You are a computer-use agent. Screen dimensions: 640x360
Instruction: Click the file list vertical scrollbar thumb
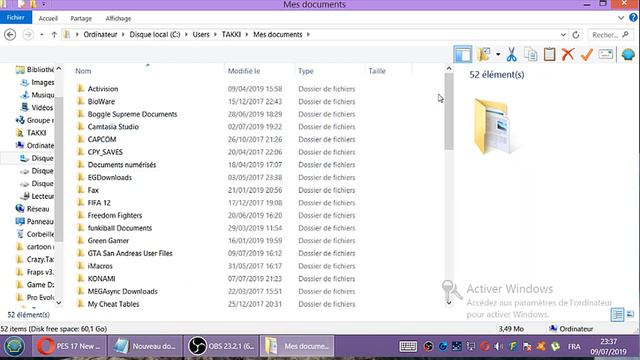449,111
